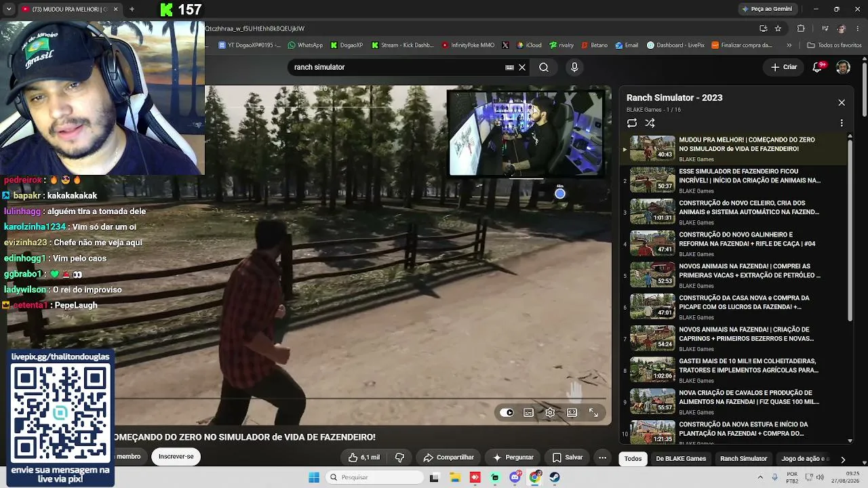Open Peça ao Gemini button
The image size is (868, 488).
[x=767, y=9]
